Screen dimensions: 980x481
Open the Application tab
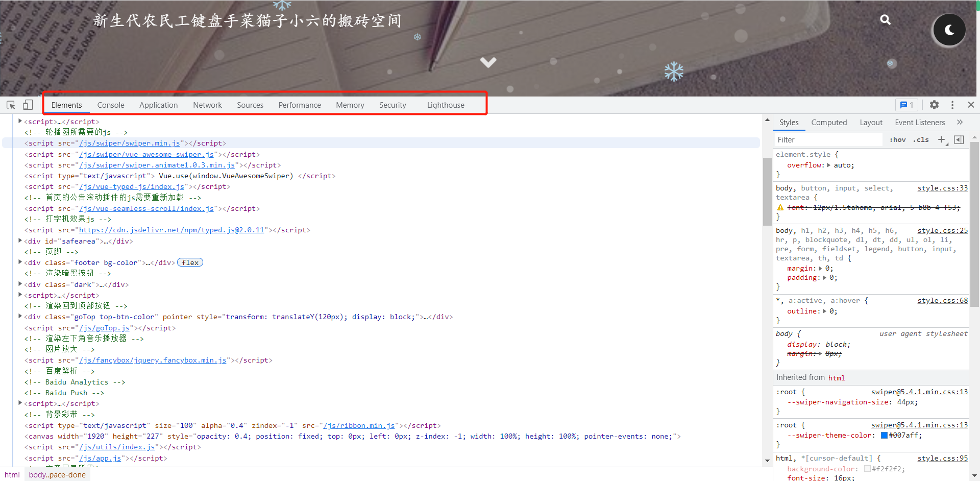pyautogui.click(x=159, y=105)
